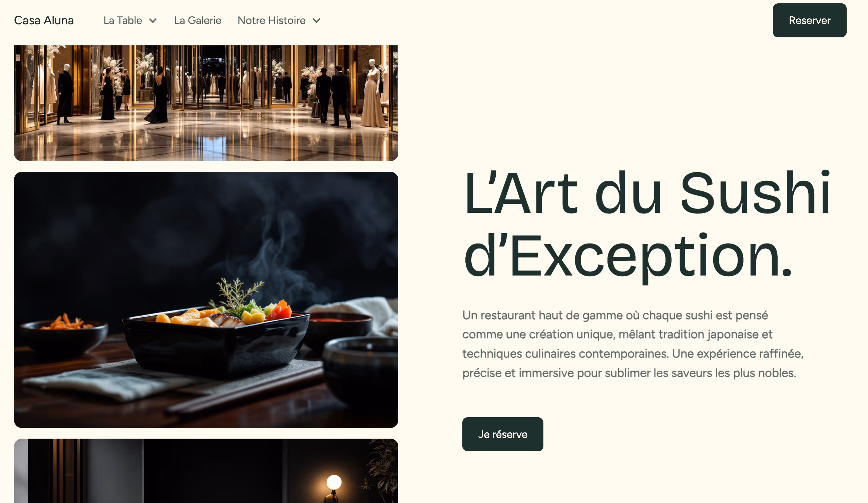Click the glowing lamp bulb in bottom photo
This screenshot has width=868, height=503.
click(334, 482)
